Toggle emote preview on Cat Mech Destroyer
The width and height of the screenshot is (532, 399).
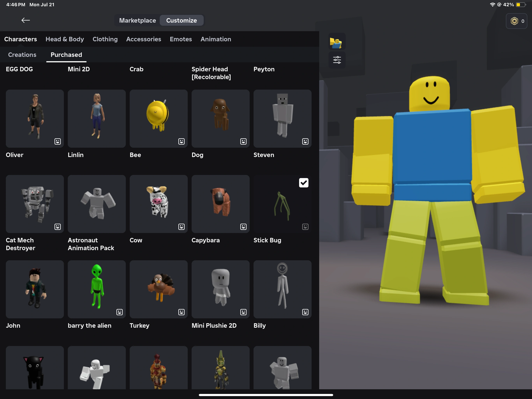pyautogui.click(x=57, y=226)
